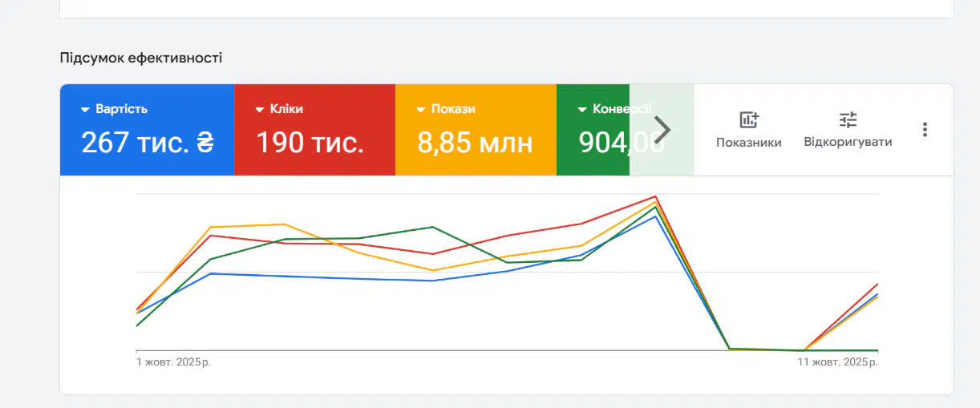The width and height of the screenshot is (980, 408).
Task: Click the green line's zero point near the chart end
Action: pyautogui.click(x=842, y=350)
